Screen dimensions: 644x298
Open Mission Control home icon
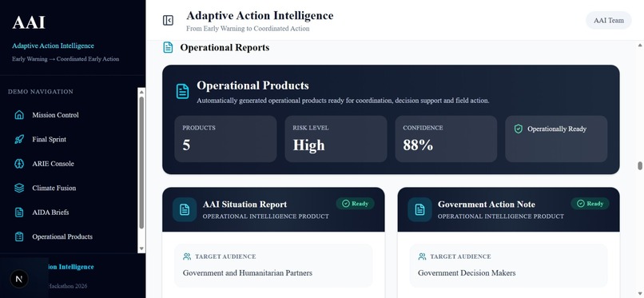(x=19, y=115)
